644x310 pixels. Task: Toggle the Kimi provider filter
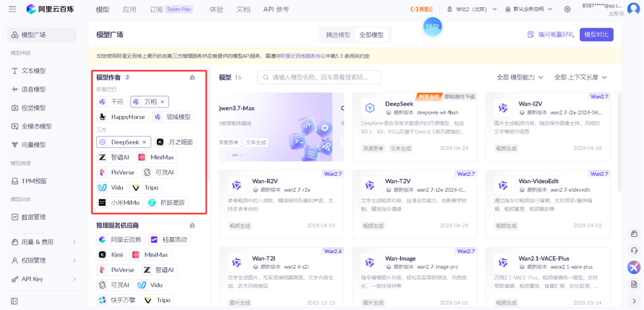click(x=111, y=255)
